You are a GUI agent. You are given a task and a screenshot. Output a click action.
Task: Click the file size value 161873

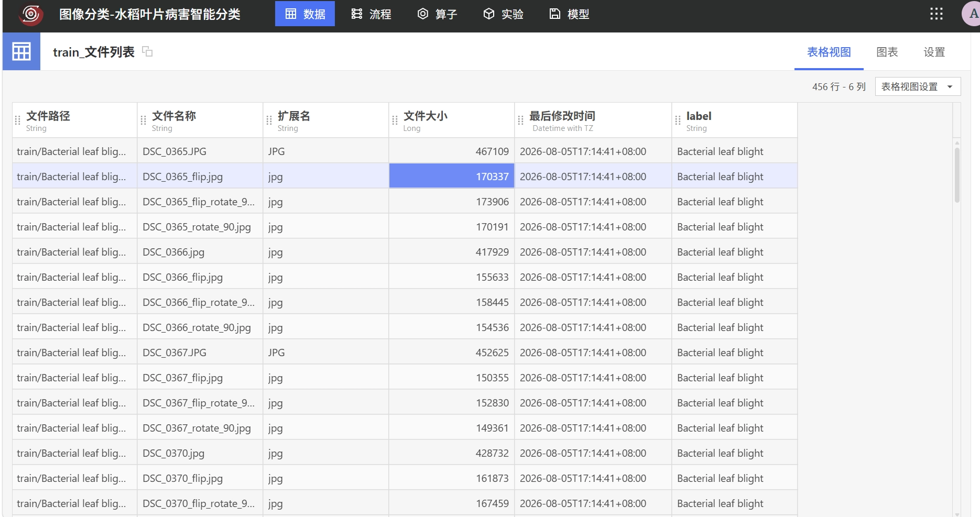tap(492, 478)
